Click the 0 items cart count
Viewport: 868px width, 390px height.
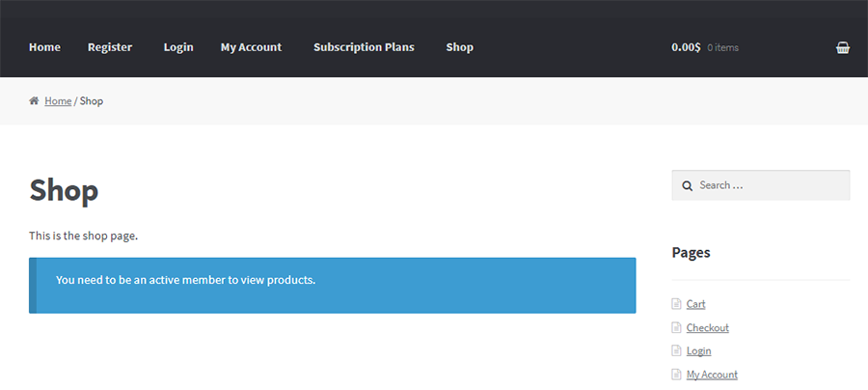click(x=723, y=47)
